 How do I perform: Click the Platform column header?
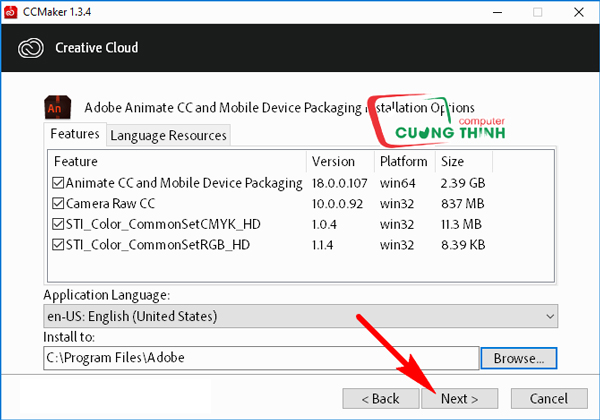405,161
